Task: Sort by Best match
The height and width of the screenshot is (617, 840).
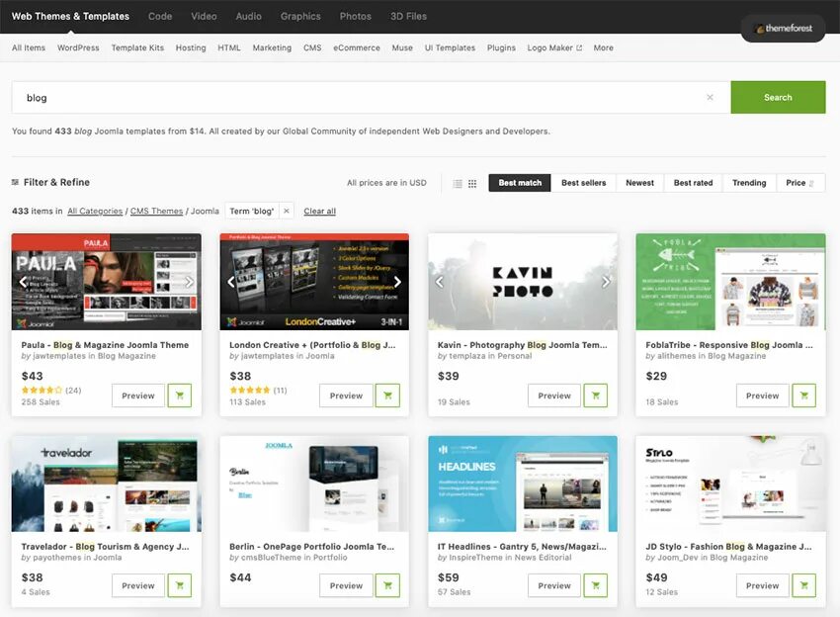Action: [520, 183]
